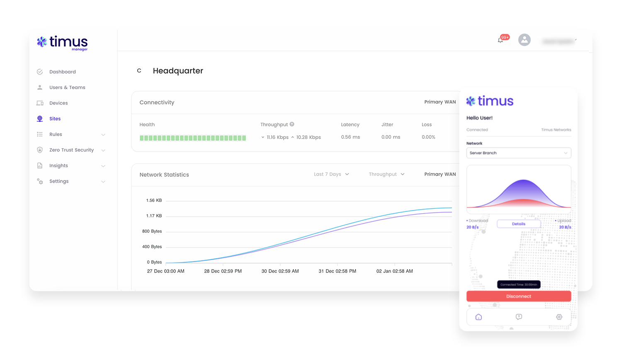
Task: Tap the chat support icon in mobile app
Action: 518,317
